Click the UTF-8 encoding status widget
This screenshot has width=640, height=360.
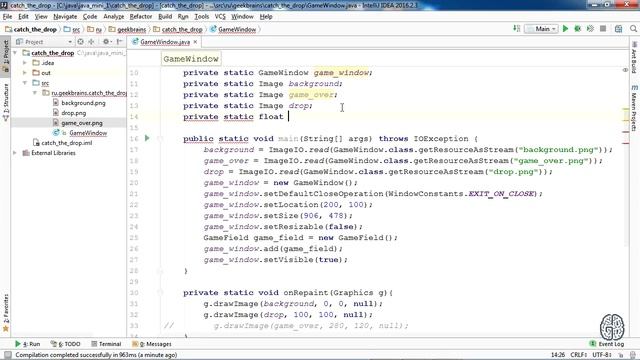click(x=602, y=355)
